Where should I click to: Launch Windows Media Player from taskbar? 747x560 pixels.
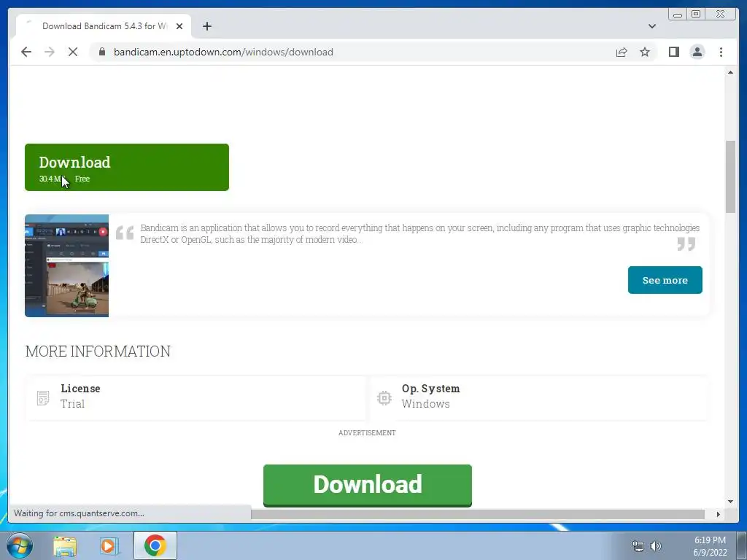pyautogui.click(x=109, y=546)
